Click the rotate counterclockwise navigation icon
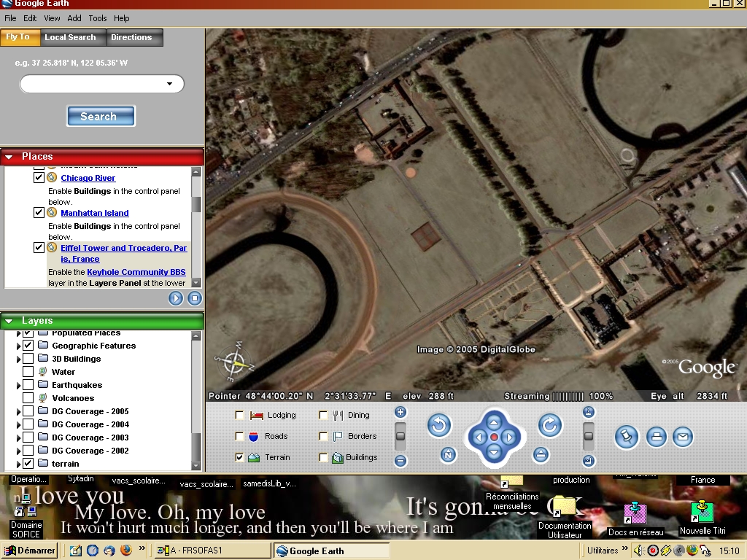The image size is (747, 560). pos(438,425)
